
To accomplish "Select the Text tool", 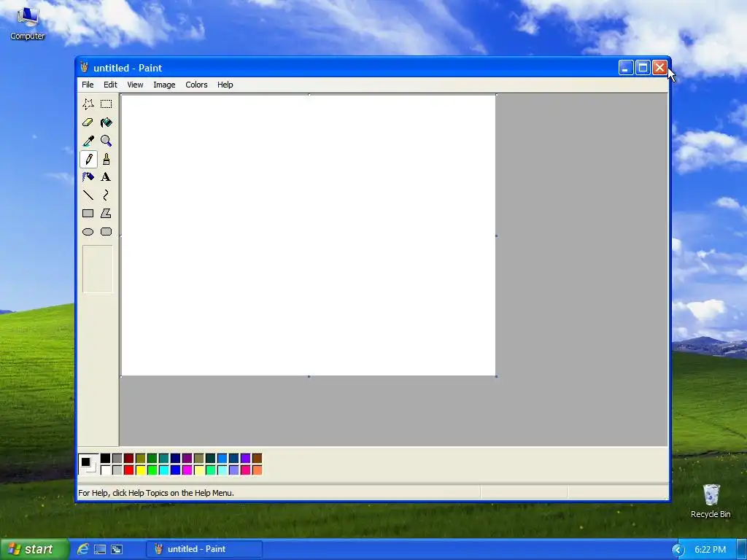I will click(107, 177).
